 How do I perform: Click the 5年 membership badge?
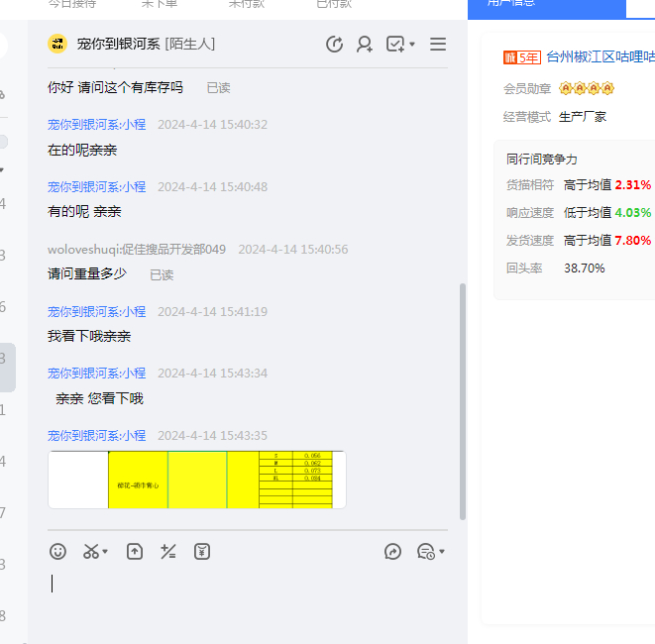(522, 57)
